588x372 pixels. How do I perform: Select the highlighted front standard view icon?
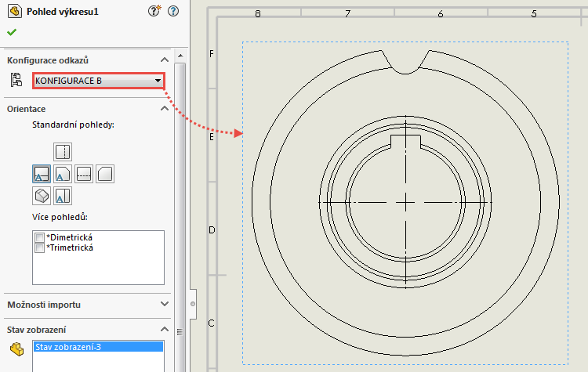[42, 174]
